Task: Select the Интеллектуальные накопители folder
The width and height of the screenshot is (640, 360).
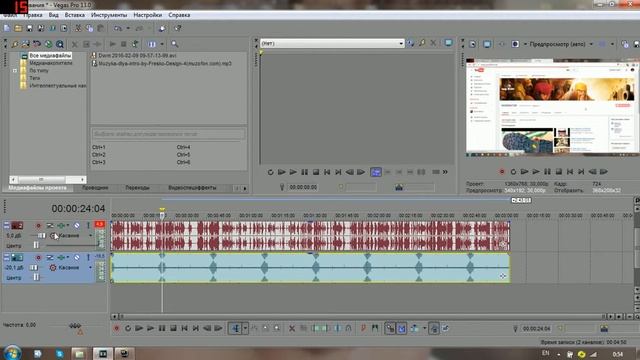Action: point(57,86)
